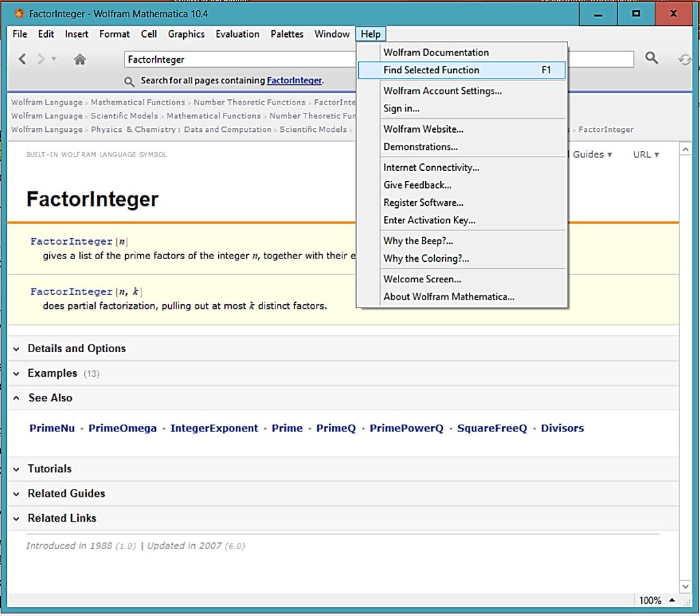This screenshot has width=700, height=616.
Task: Open the Format menu
Action: tap(114, 34)
